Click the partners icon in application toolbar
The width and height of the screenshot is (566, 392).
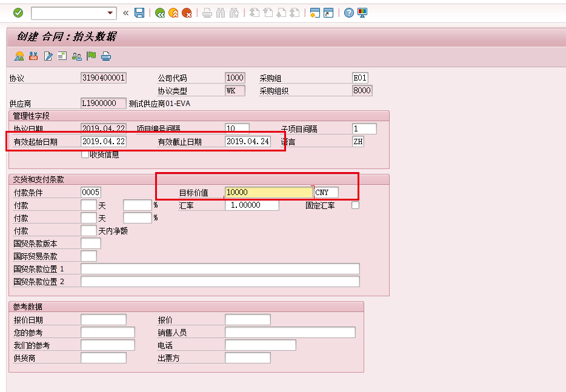click(77, 56)
